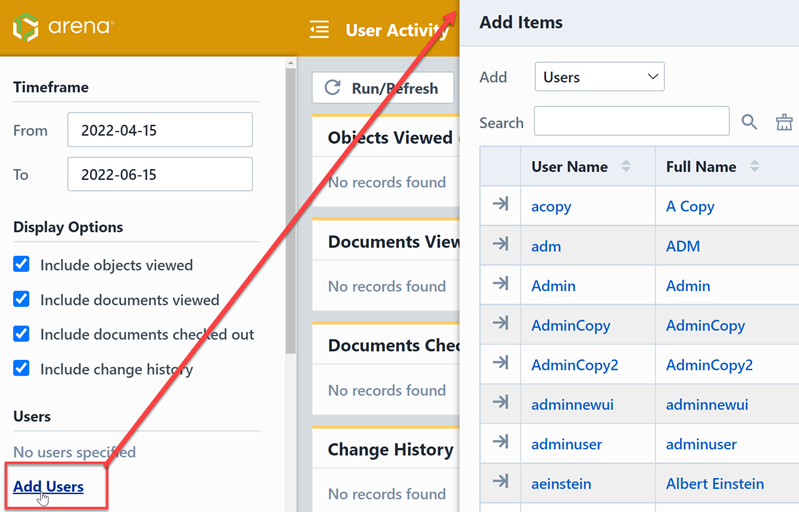Image resolution: width=799 pixels, height=512 pixels.
Task: Click the add arrow for adminnewui row
Action: (x=500, y=402)
